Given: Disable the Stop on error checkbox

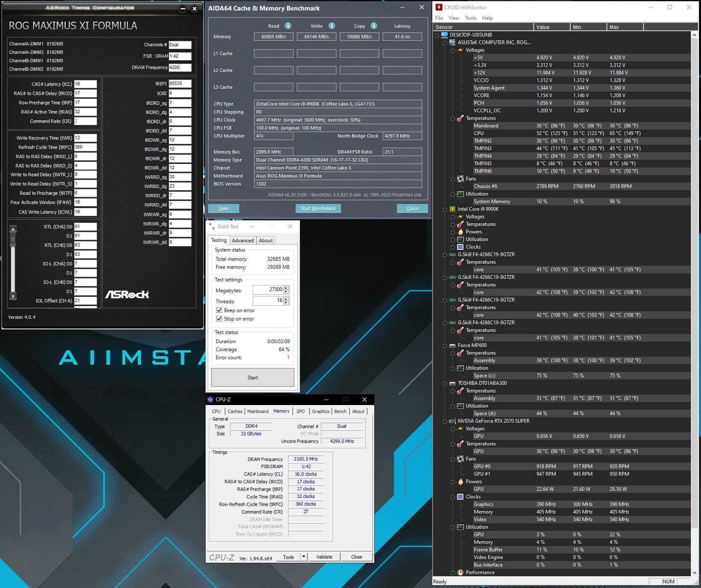Looking at the screenshot, I should [x=219, y=319].
